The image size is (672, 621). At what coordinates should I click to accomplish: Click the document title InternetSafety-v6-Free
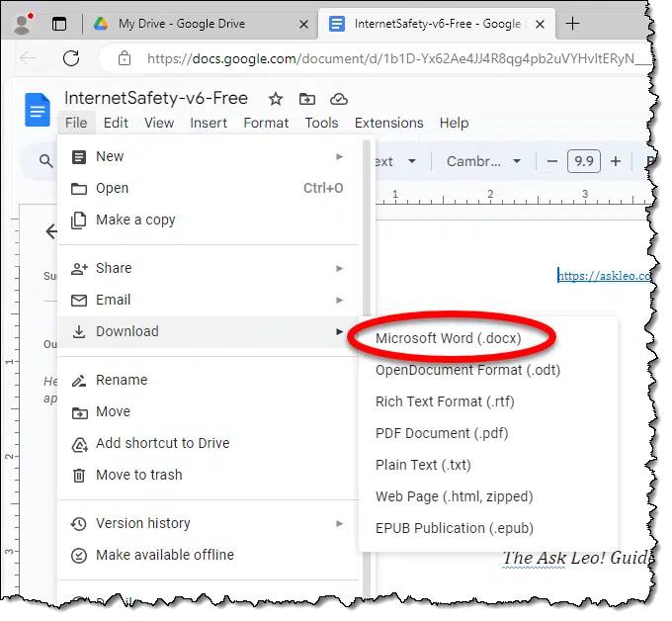tap(156, 98)
